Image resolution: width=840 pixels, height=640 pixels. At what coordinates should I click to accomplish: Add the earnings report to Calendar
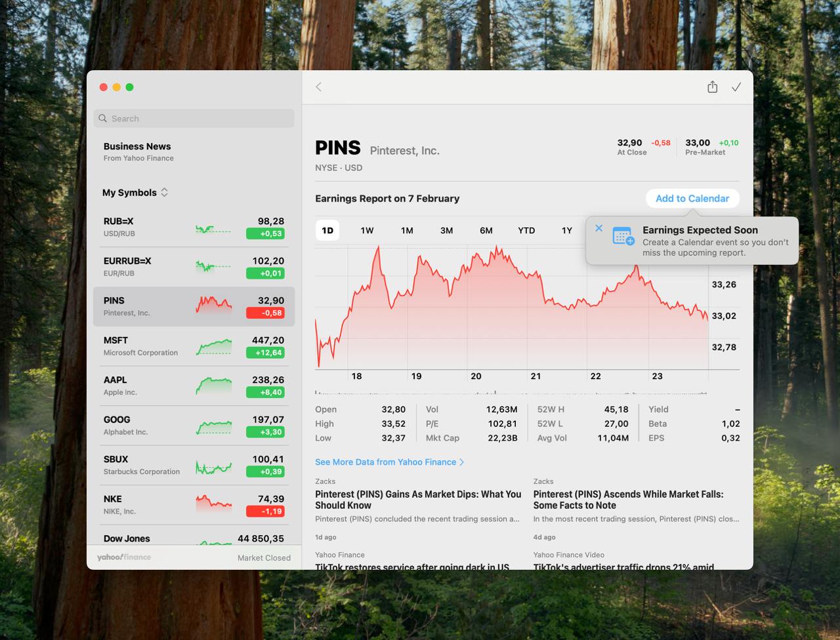click(692, 199)
